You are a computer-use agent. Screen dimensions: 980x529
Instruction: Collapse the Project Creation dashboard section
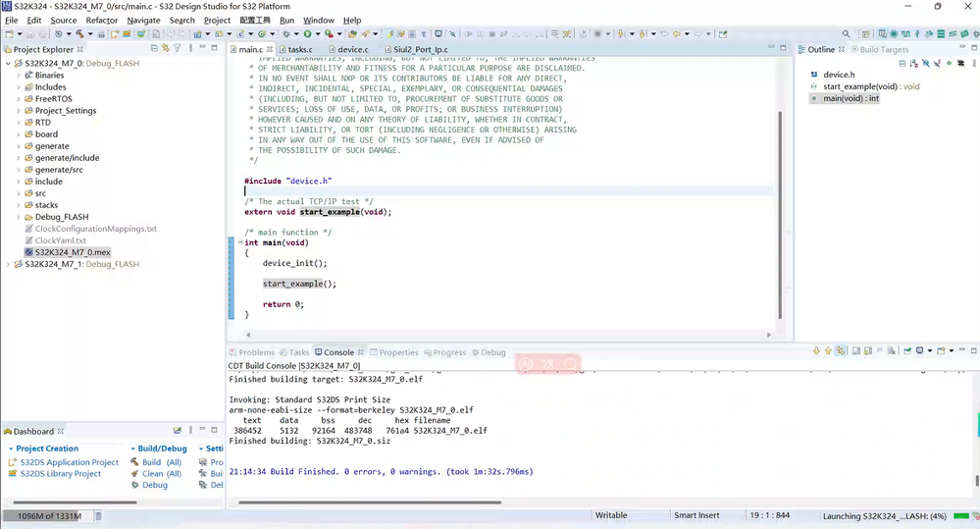[x=11, y=449]
